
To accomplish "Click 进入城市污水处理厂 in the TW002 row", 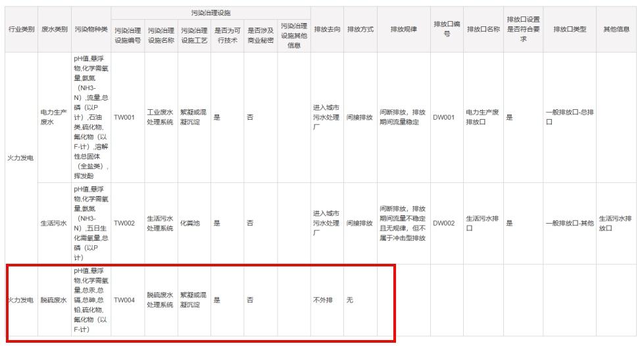I will (x=327, y=223).
